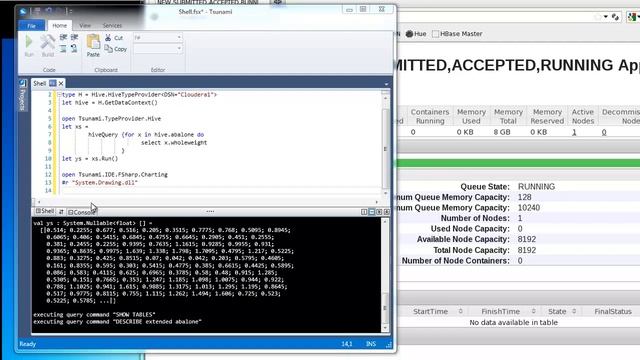This screenshot has width=640, height=360.
Task: Click the highlighted minimize-pane icon on console header
Action: pyautogui.click(x=372, y=212)
